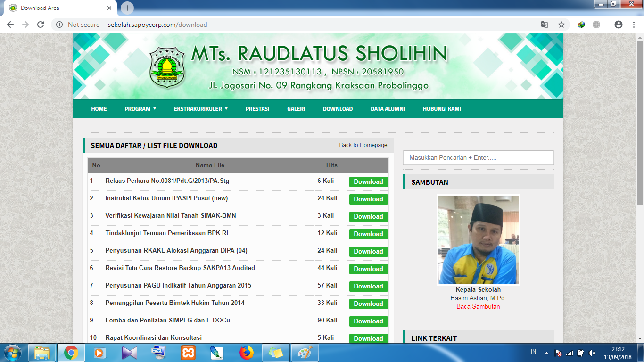Click the Chrome icon in the taskbar
The width and height of the screenshot is (644, 362).
tap(71, 353)
